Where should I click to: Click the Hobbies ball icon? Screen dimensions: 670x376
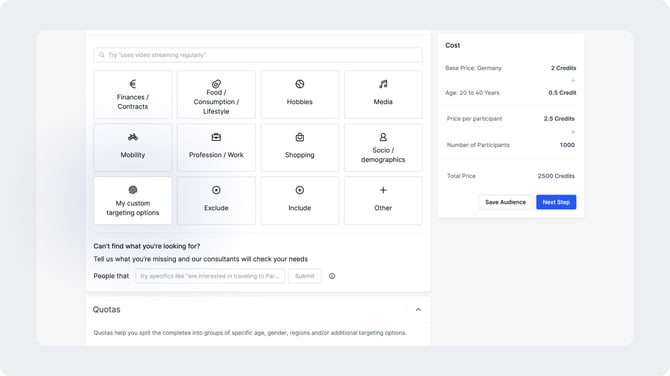tap(300, 84)
